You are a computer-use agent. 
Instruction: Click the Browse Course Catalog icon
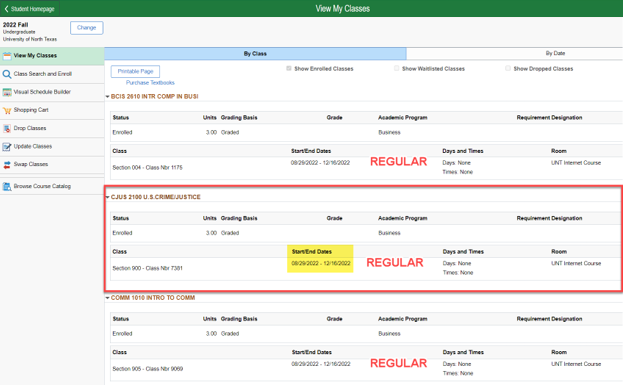click(7, 186)
